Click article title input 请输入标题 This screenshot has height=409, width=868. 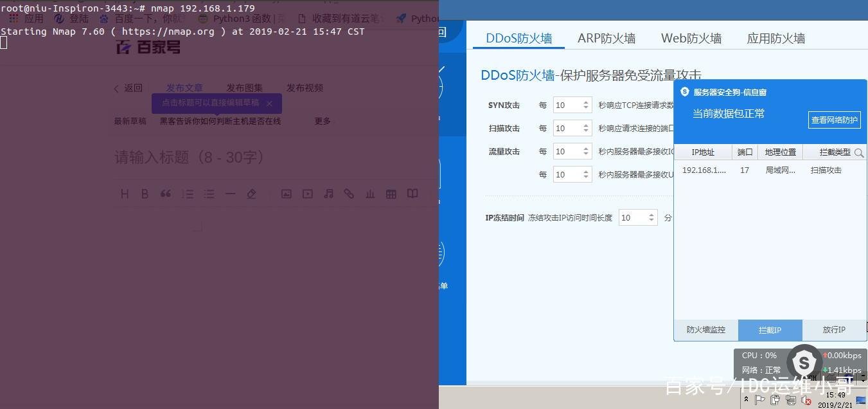[190, 158]
